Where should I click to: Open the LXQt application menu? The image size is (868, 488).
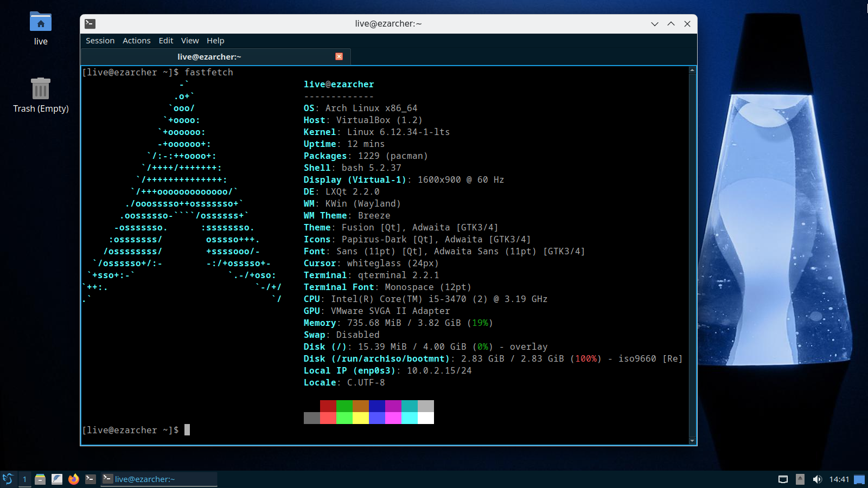tap(8, 479)
